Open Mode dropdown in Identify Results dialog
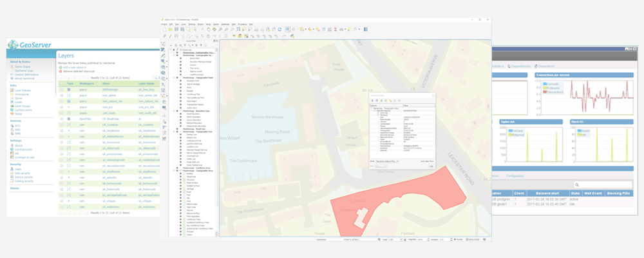The height and width of the screenshot is (258, 644). [387, 161]
